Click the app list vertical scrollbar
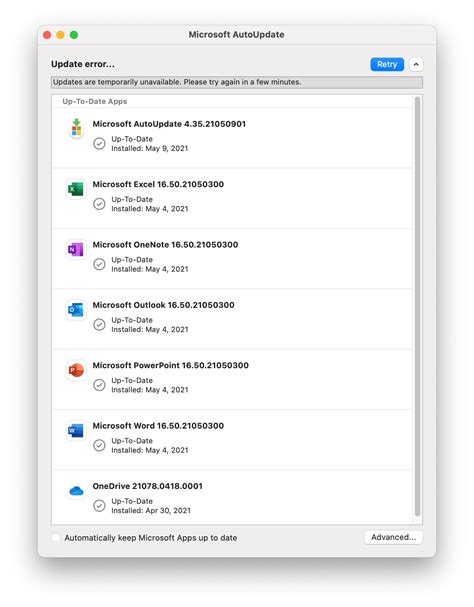Image resolution: width=474 pixels, height=607 pixels. pos(417,307)
